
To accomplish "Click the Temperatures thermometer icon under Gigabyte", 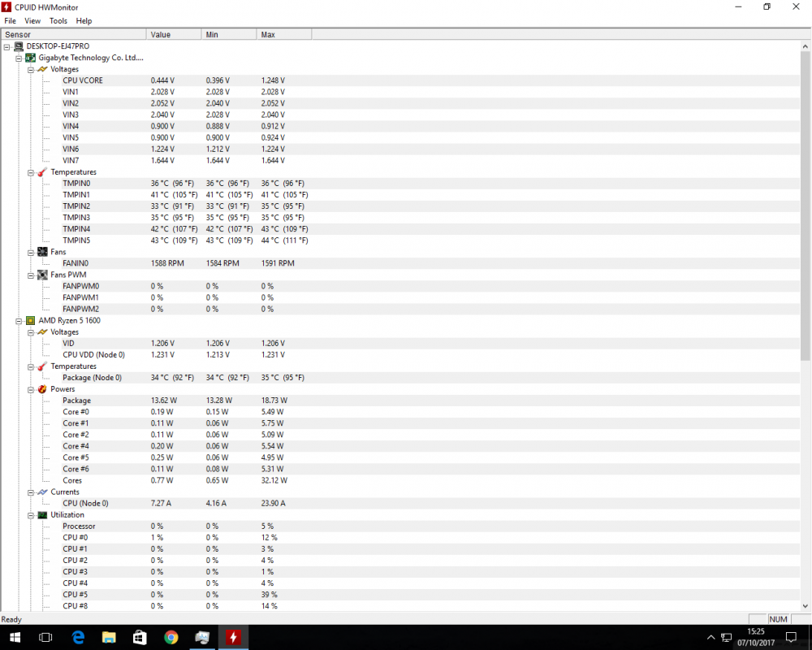I will [42, 172].
